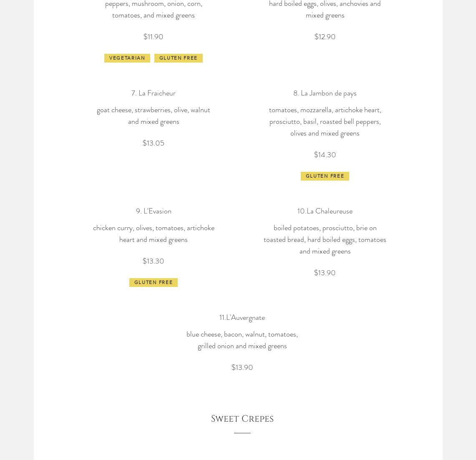Click Gluten Free tag under L'Evasion
Screen dimensions: 476x460
pos(153,282)
